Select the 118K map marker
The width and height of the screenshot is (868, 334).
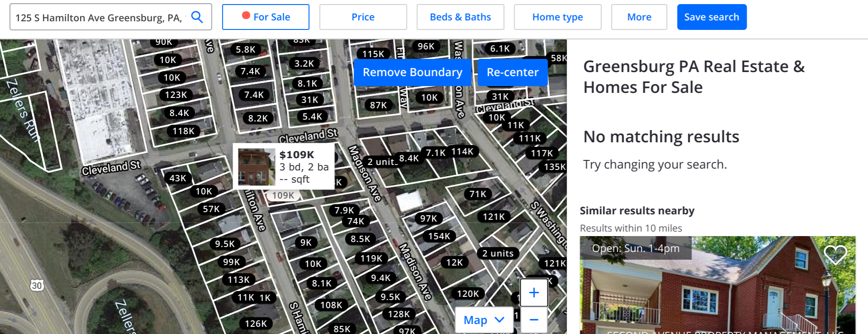[184, 131]
